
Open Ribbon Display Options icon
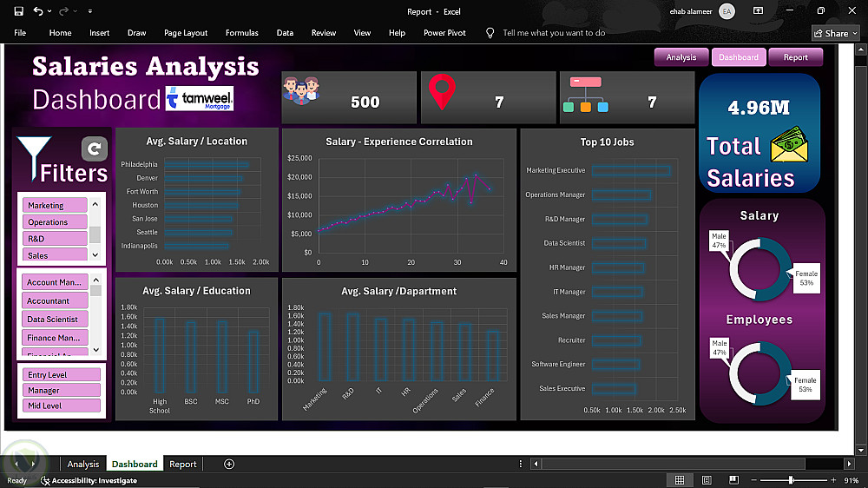tap(759, 10)
